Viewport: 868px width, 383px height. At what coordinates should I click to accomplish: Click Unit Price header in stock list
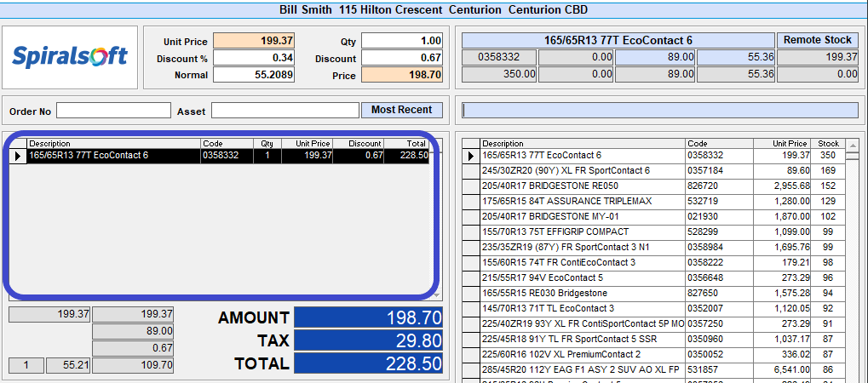click(x=783, y=143)
